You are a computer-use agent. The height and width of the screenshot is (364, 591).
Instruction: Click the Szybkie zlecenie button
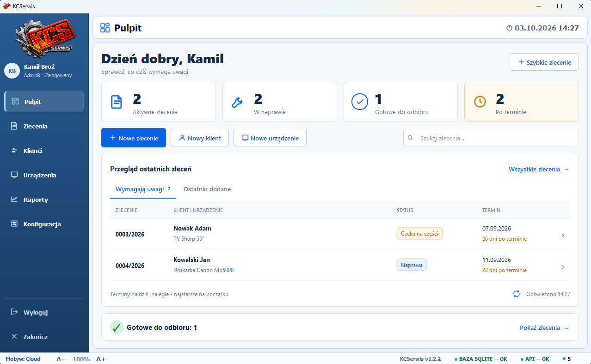(544, 62)
